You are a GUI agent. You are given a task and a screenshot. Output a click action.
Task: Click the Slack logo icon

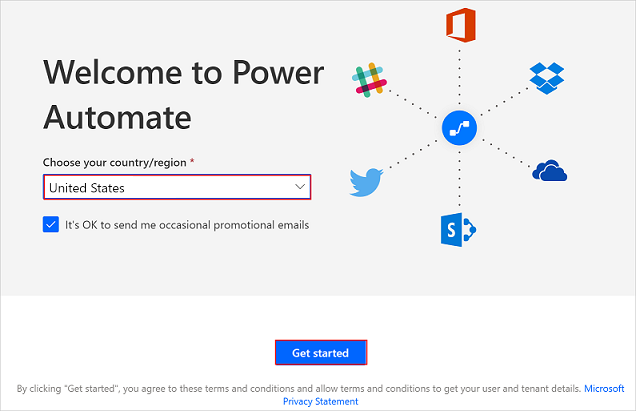(x=369, y=81)
